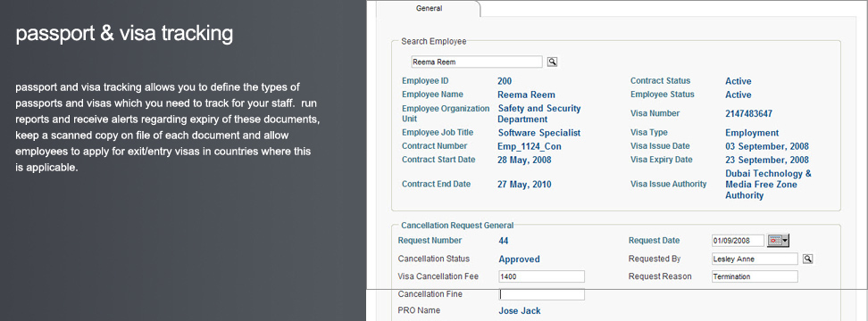Click the Search Employee text field
868x321 pixels.
(477, 62)
